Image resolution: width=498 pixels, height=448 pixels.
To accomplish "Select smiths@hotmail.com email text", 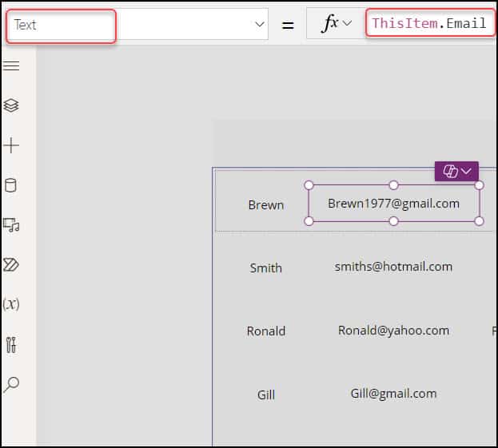I will coord(393,267).
